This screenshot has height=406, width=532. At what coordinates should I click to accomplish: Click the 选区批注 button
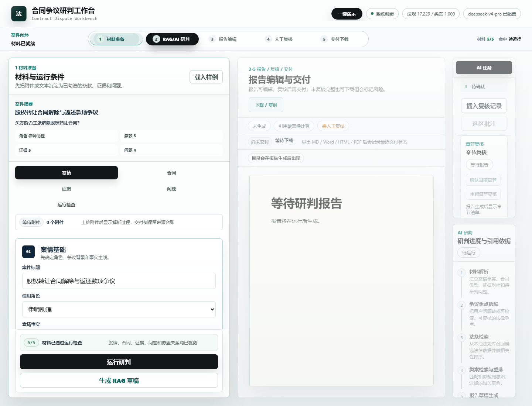(484, 123)
